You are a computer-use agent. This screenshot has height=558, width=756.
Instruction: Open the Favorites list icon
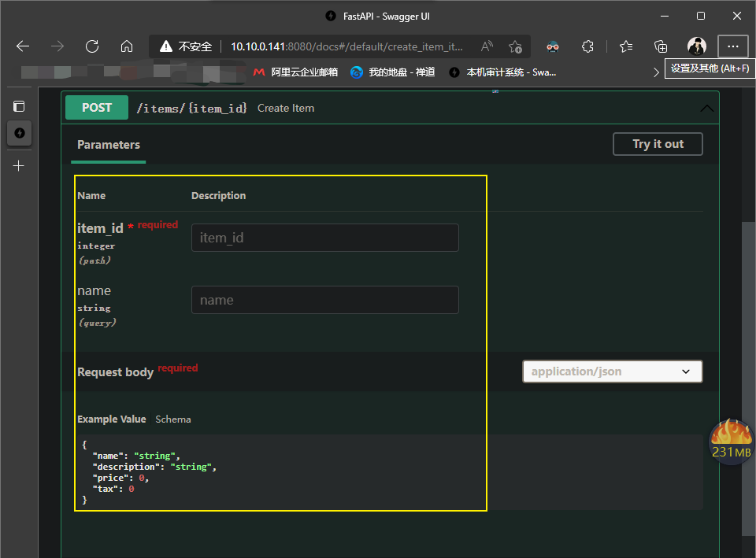[x=626, y=46]
